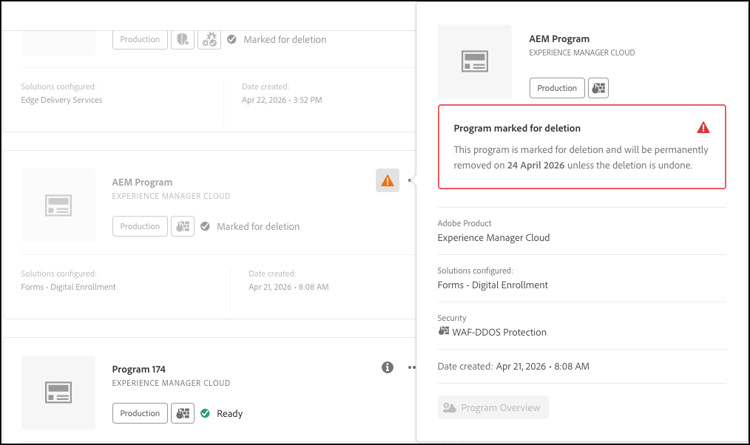Click 'EXPERIENCE MANAGER CLOUD' subtitle under Program 174

171,383
